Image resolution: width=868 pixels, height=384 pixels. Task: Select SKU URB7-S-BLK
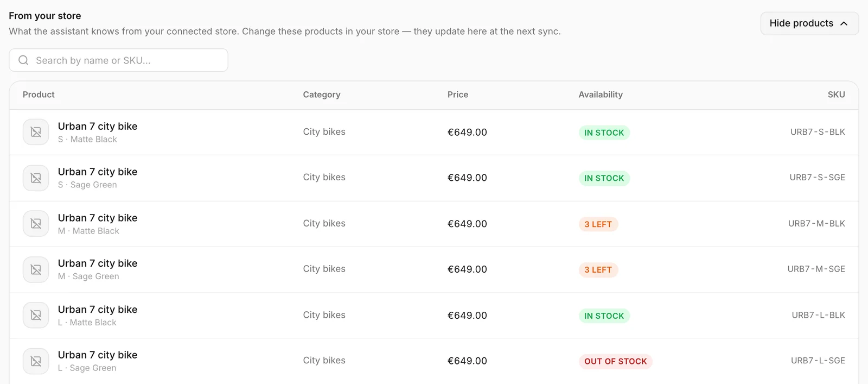(x=818, y=132)
